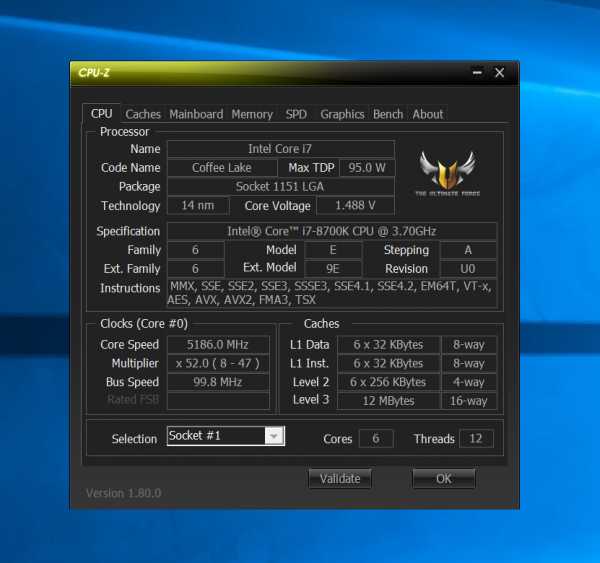Open the Graphics tab
The image size is (600, 563).
tap(342, 114)
